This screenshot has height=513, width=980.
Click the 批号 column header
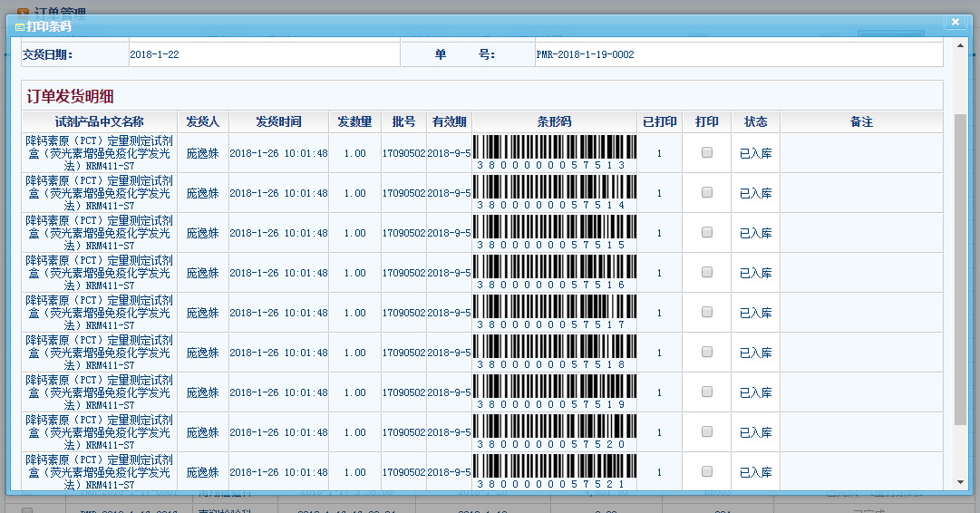pos(403,121)
